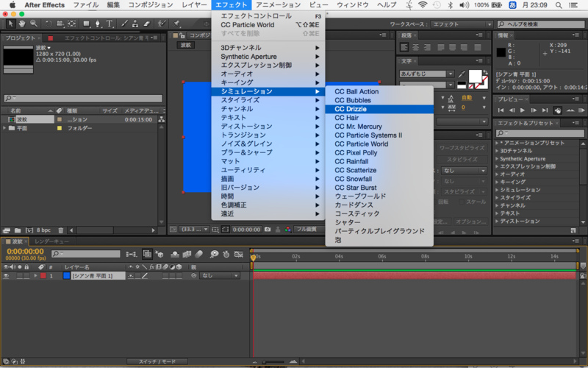588x368 pixels.
Task: Select the Pan Behind anchor point tool
Action: pos(71,24)
